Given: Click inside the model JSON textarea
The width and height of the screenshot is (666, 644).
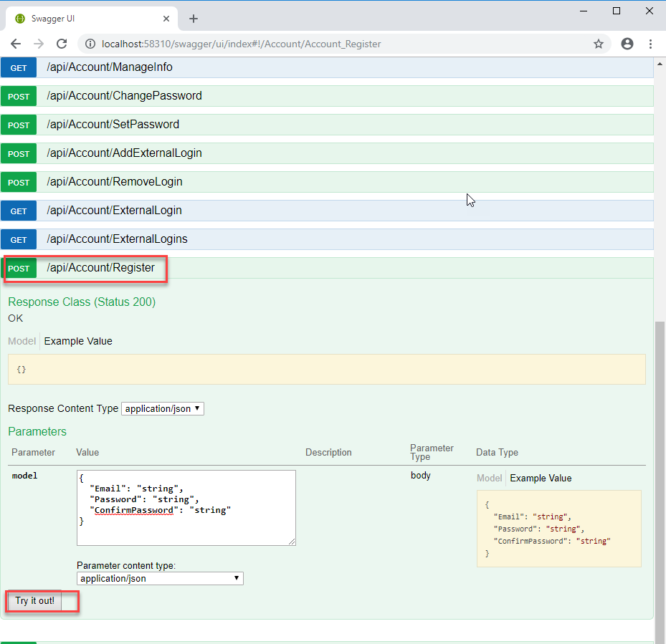Looking at the screenshot, I should coord(185,506).
